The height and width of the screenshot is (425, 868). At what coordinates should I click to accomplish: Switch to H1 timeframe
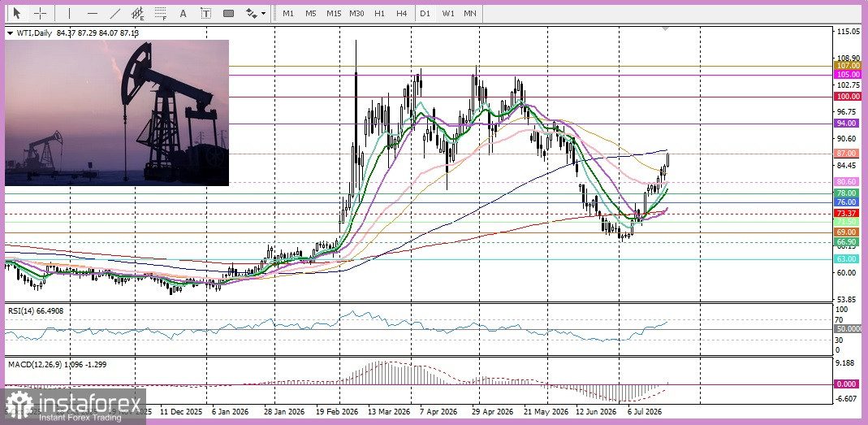point(379,13)
